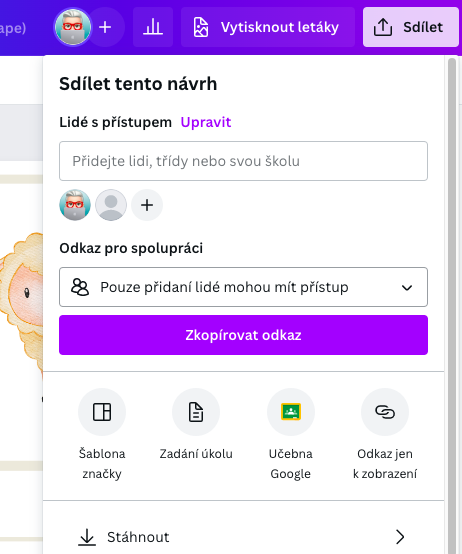
Task: Click the owner avatar under the input
Action: click(75, 205)
